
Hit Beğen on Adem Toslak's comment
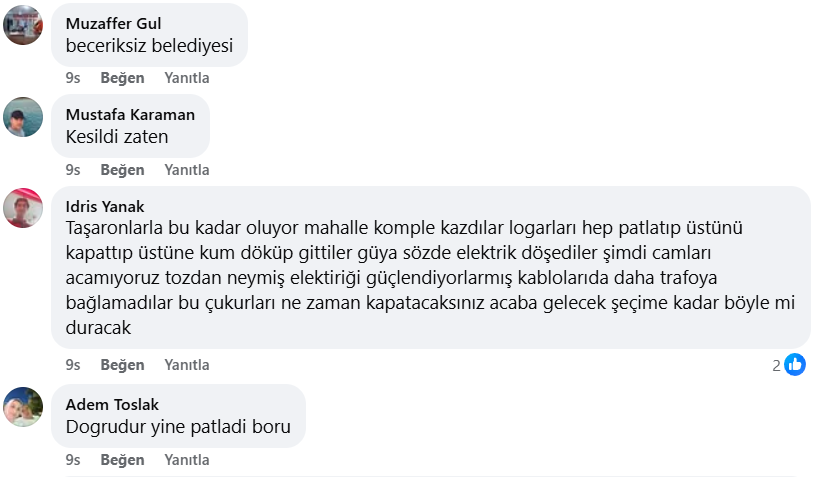click(x=123, y=460)
